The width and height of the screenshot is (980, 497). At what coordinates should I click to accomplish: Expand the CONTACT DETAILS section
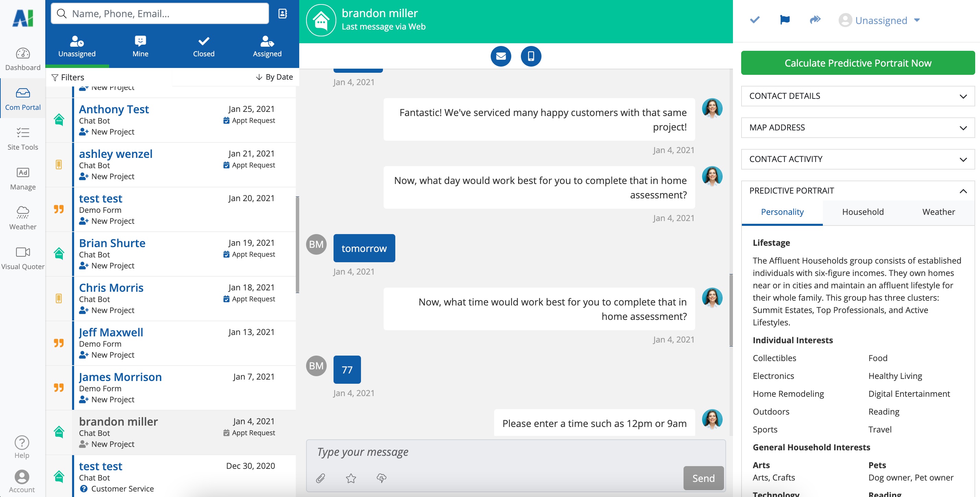857,96
